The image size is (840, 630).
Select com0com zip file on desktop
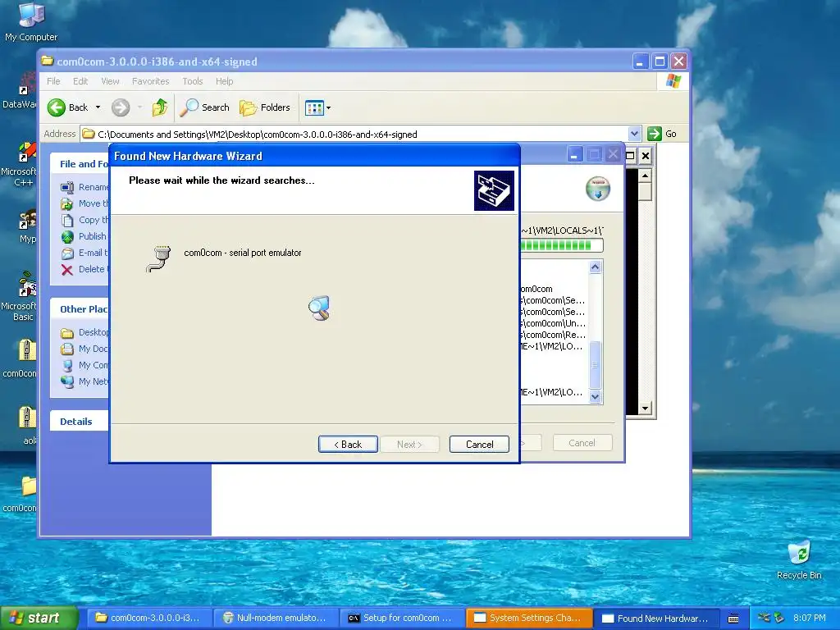coord(22,359)
